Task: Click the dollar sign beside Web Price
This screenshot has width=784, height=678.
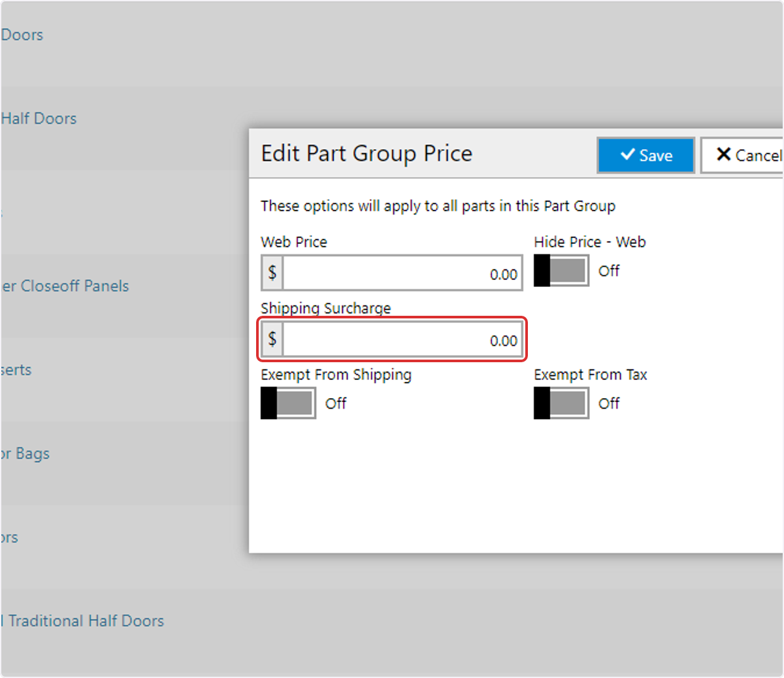Action: point(272,273)
